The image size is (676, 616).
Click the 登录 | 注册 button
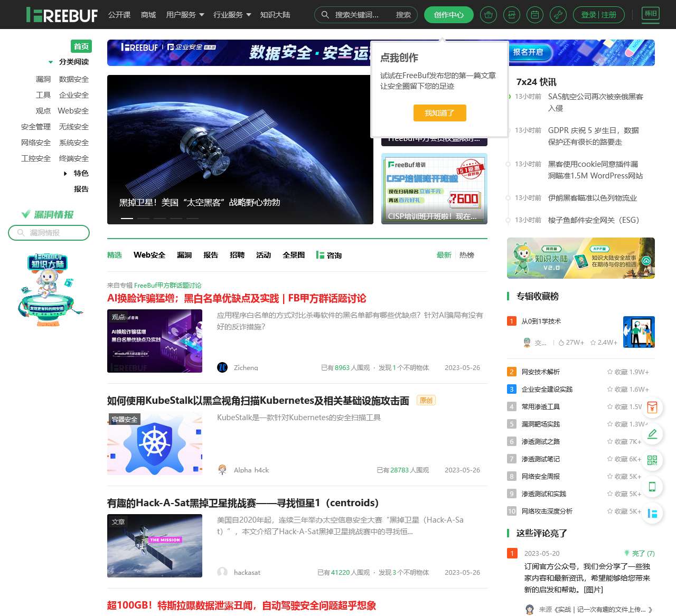599,15
